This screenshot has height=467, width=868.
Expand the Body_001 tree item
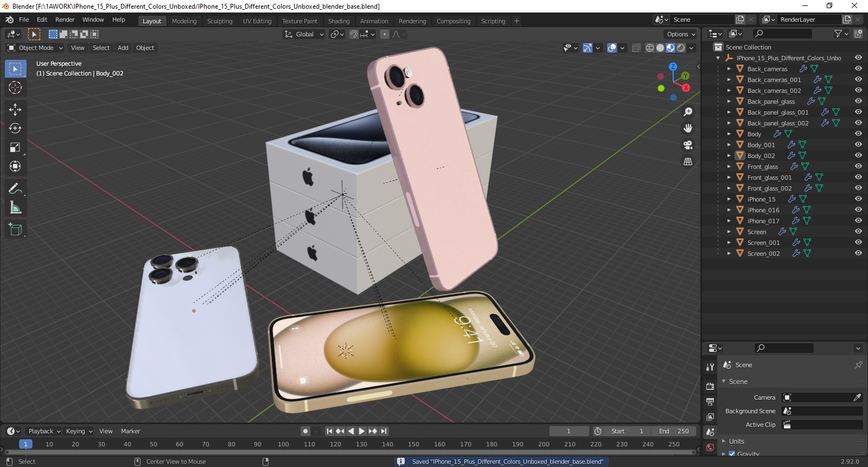click(729, 145)
